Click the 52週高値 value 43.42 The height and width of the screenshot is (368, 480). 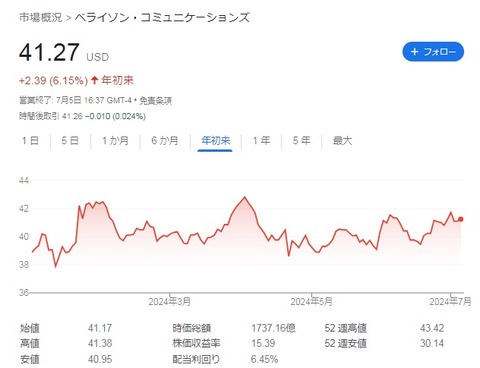[x=432, y=328]
